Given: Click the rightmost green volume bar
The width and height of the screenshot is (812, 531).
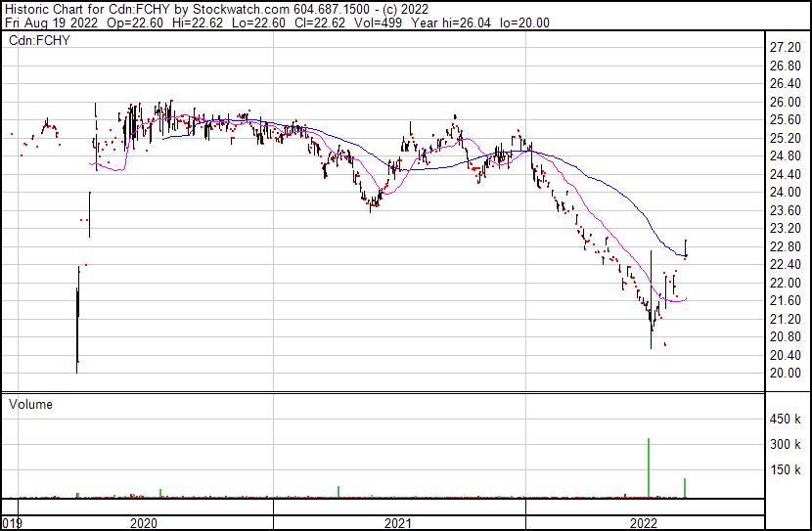Looking at the screenshot, I should click(685, 487).
